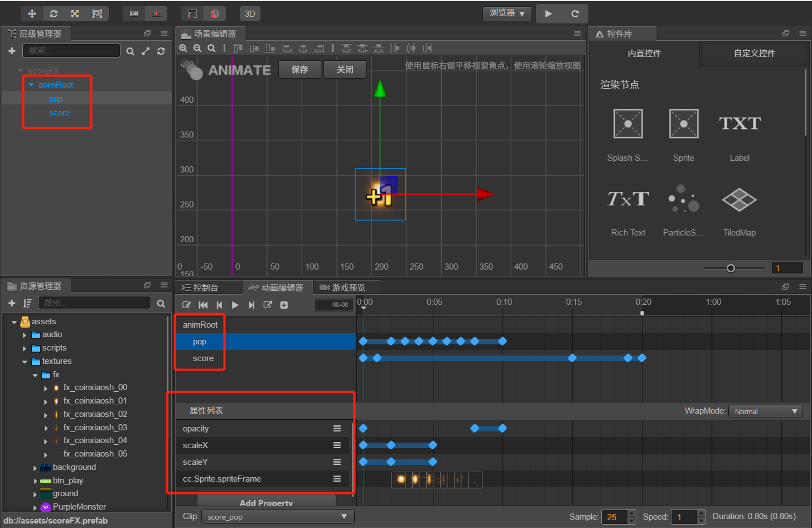
Task: Switch gizmo rotation to world mode
Action: pyautogui.click(x=215, y=13)
